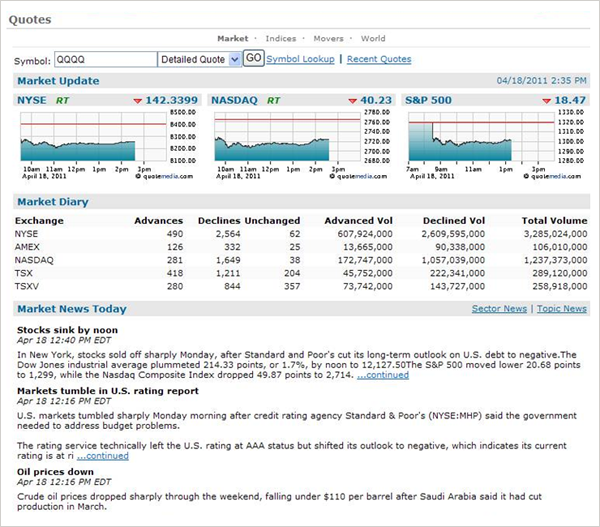Screen dimensions: 600x527
Task: Switch to the Movers tab
Action: coord(330,39)
